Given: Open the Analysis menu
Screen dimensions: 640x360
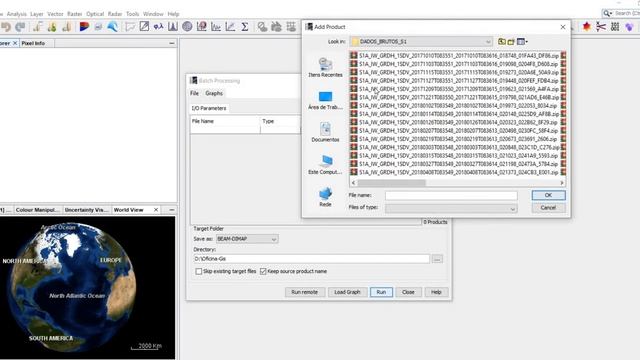Looking at the screenshot, I should point(16,14).
